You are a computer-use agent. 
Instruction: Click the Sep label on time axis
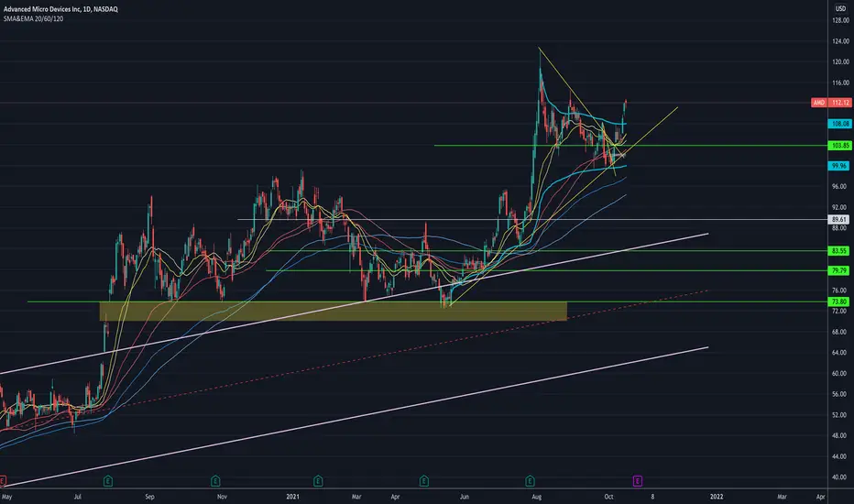(x=149, y=497)
